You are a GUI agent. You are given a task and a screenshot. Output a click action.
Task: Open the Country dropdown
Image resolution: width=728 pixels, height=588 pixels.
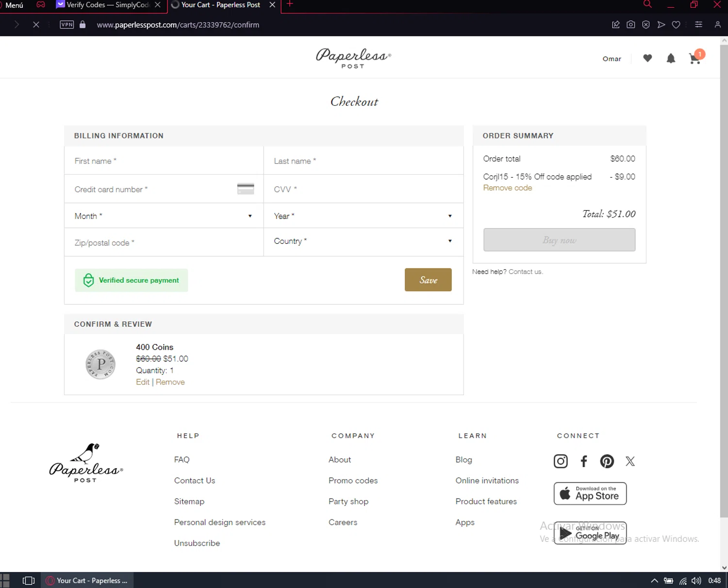tap(364, 241)
